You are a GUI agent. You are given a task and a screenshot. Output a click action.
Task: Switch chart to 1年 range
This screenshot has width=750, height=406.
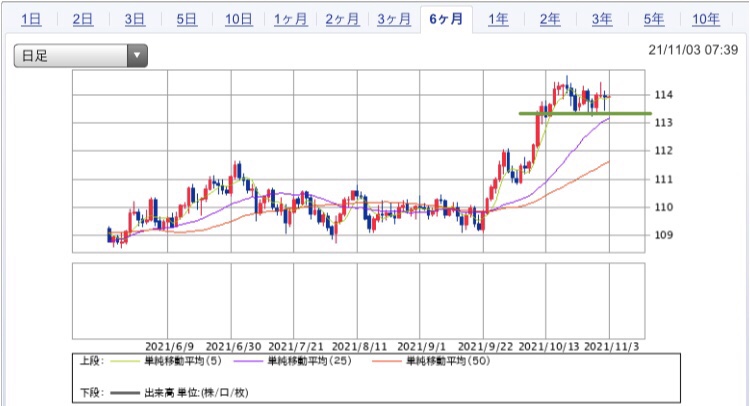498,20
